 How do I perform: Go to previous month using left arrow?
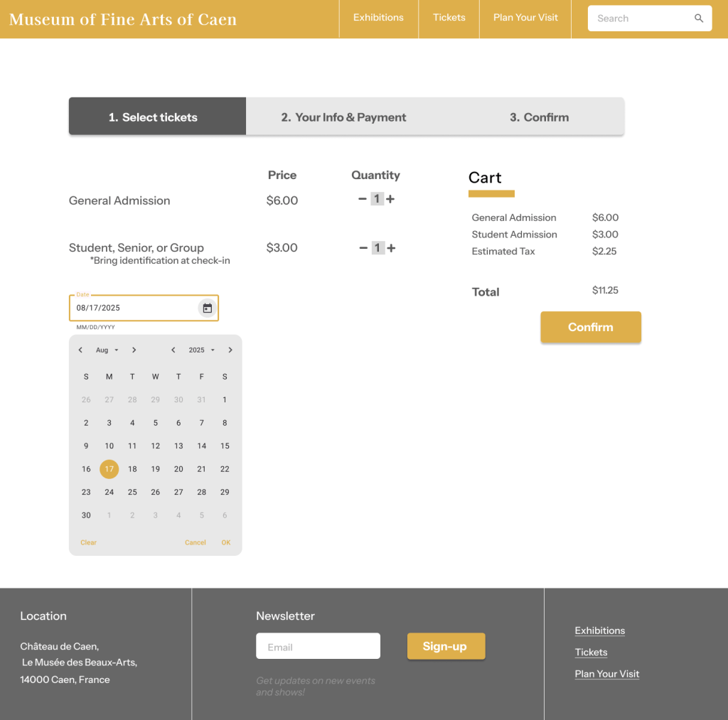80,350
